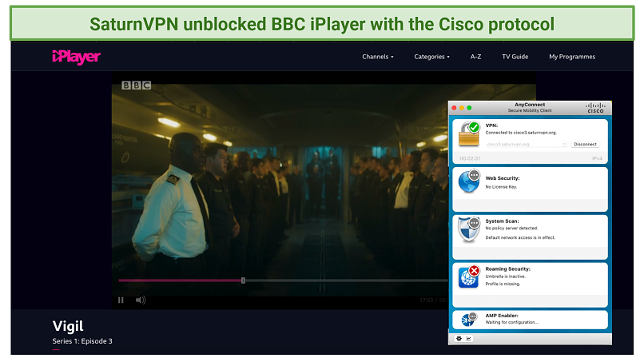Screen dimensions: 644x362
Task: Click the video progress bar handle
Action: click(x=243, y=280)
